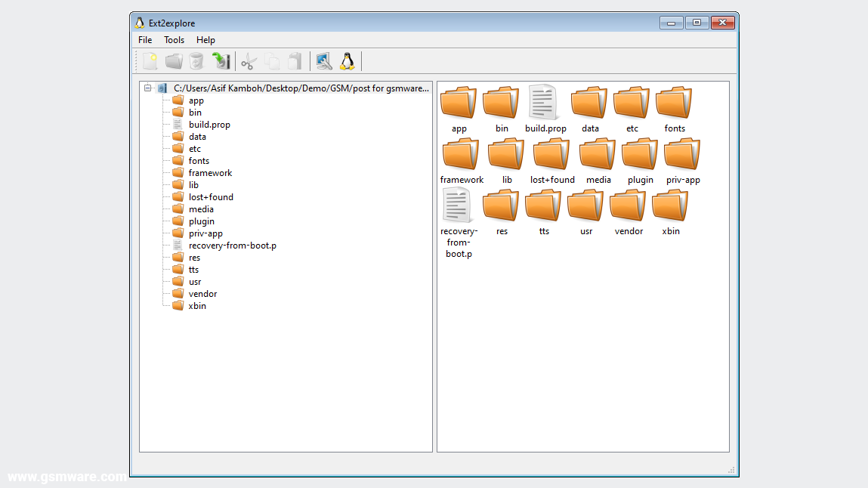This screenshot has width=868, height=488.
Task: Delete selected item via the recycle bin icon
Action: pos(196,61)
